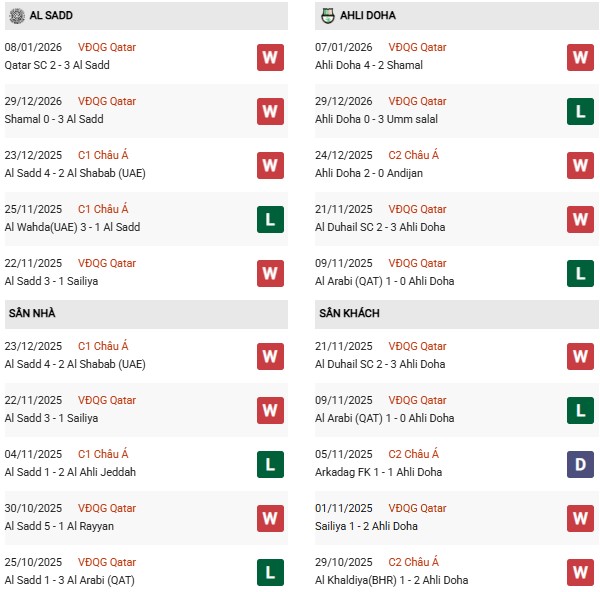Open VĐQG Qatar link dated 01/11/2025

(x=417, y=508)
